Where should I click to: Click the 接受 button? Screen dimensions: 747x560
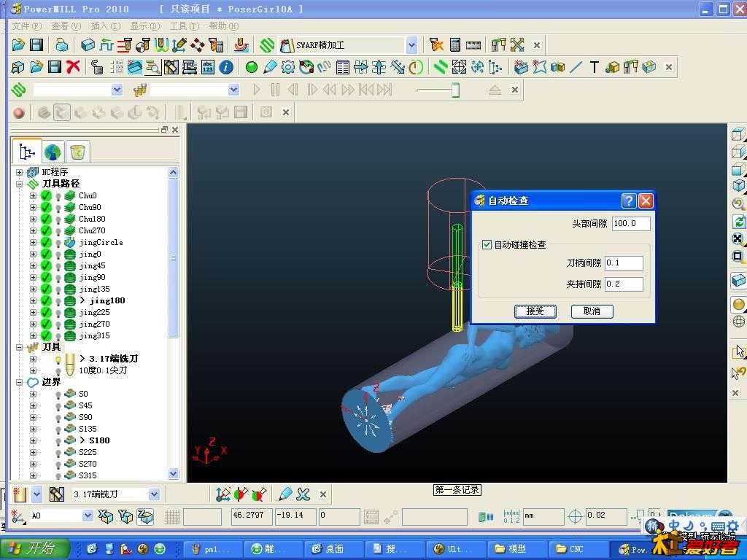(535, 311)
